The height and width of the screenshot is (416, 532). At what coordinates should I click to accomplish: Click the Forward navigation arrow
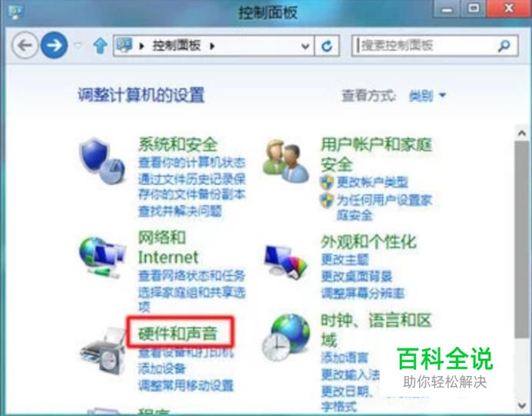point(55,45)
